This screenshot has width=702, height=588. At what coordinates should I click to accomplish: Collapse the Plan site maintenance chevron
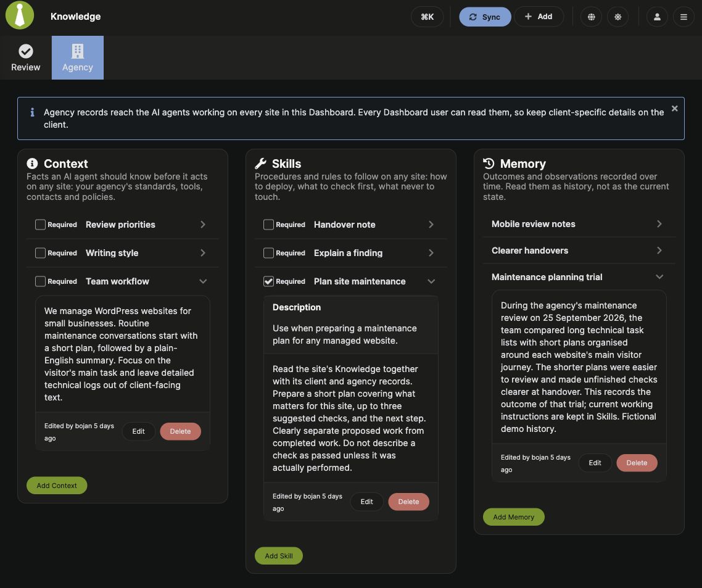click(431, 281)
